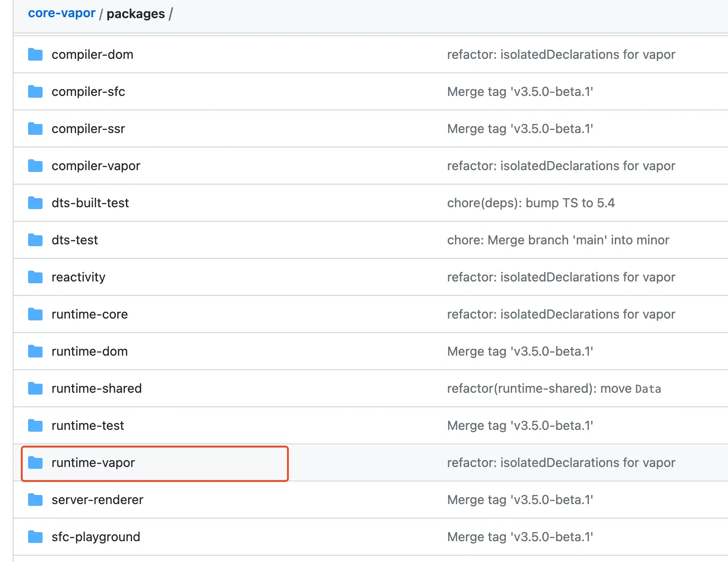Click the server-renderer folder icon
The image size is (728, 562).
coord(35,500)
